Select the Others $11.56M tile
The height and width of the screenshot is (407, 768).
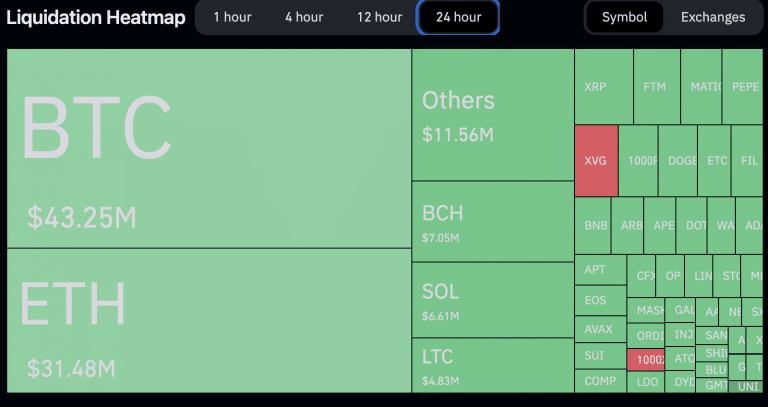click(492, 115)
